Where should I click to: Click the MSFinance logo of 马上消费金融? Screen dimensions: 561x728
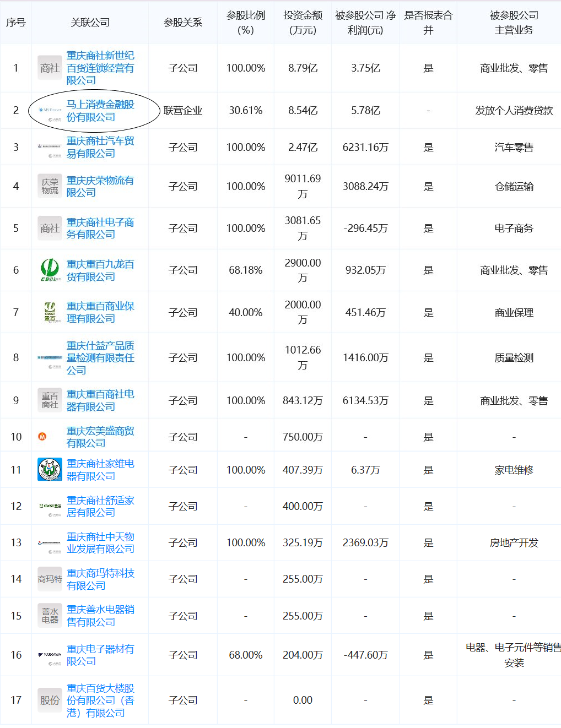pos(50,111)
